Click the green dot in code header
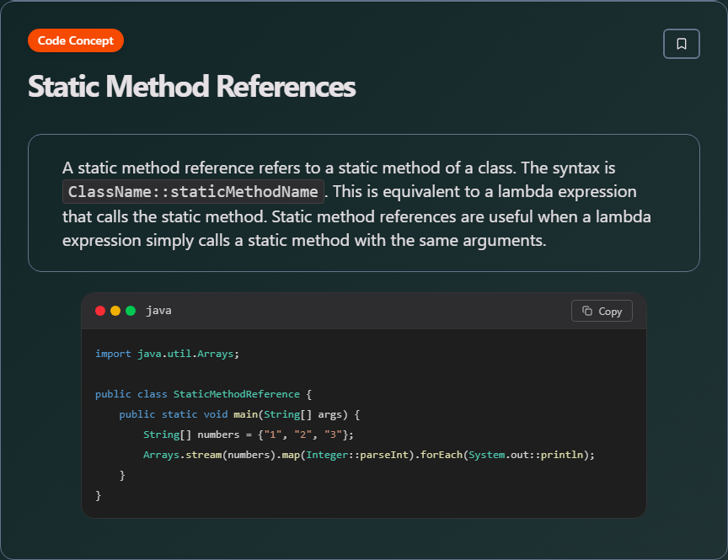 click(x=131, y=311)
